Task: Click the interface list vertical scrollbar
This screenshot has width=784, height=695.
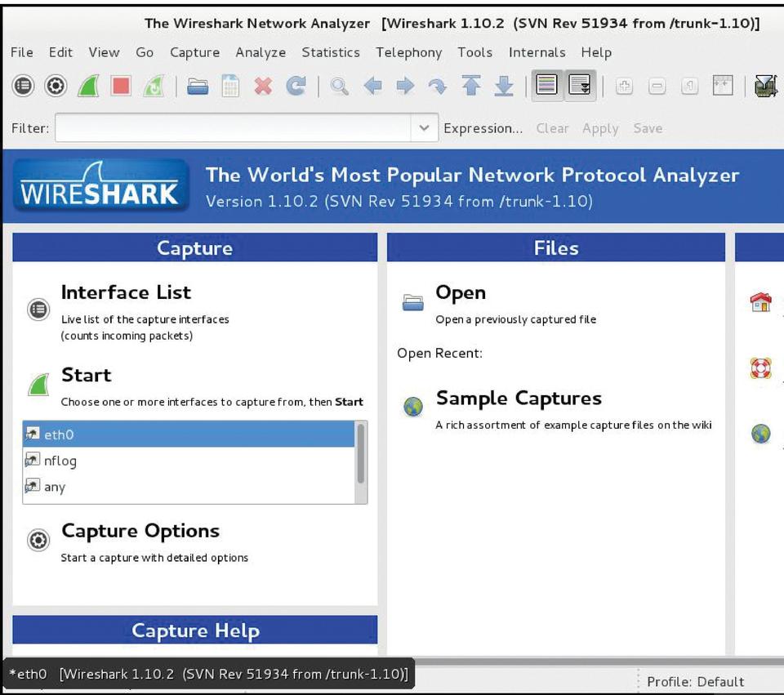Action: click(x=361, y=454)
